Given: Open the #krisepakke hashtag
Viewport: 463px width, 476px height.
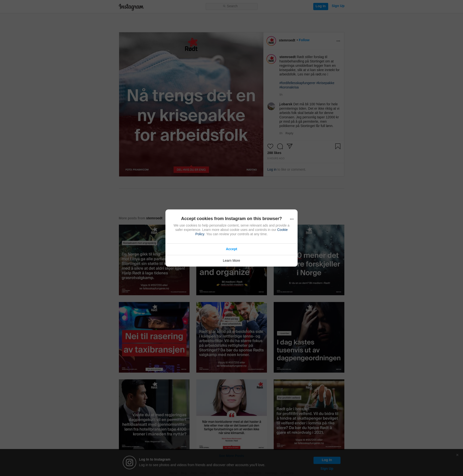Looking at the screenshot, I should pyautogui.click(x=325, y=83).
